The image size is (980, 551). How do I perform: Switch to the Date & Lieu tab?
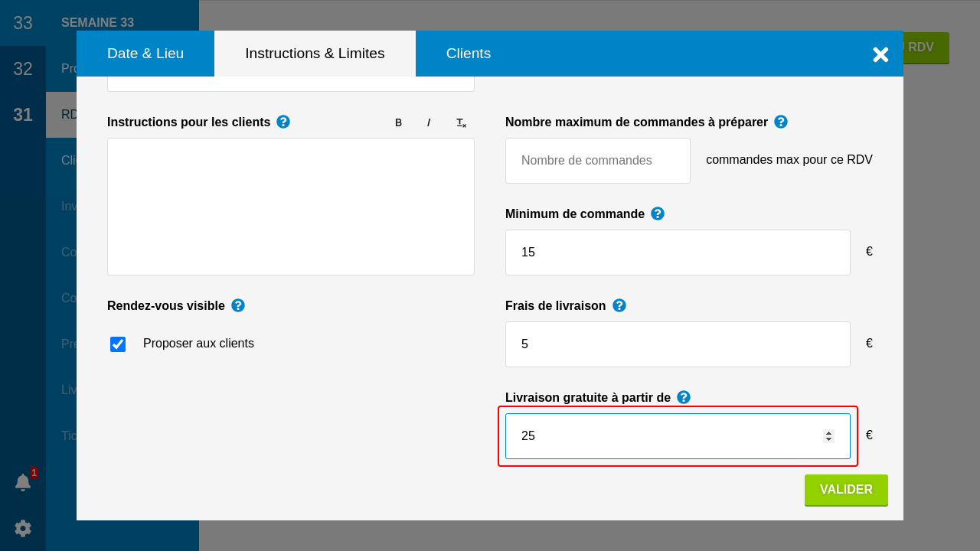pyautogui.click(x=145, y=54)
